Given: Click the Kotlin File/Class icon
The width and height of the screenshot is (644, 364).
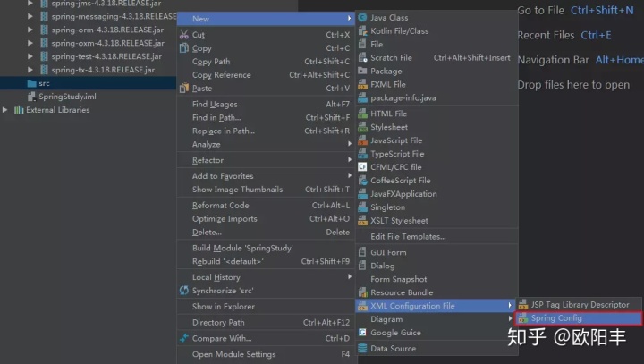Looking at the screenshot, I should point(362,30).
